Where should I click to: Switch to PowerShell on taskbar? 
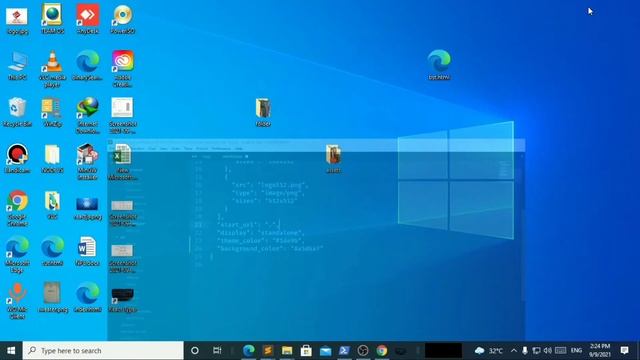point(344,351)
